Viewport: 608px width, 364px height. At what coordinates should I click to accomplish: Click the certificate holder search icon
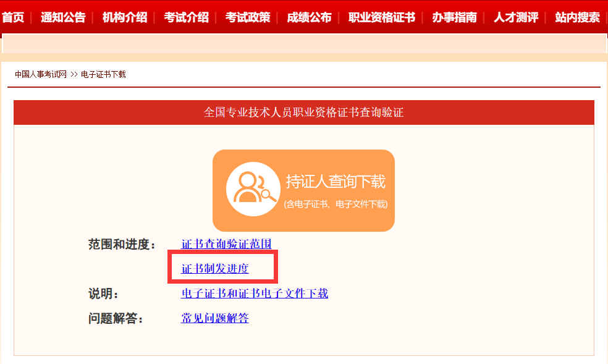pos(253,188)
